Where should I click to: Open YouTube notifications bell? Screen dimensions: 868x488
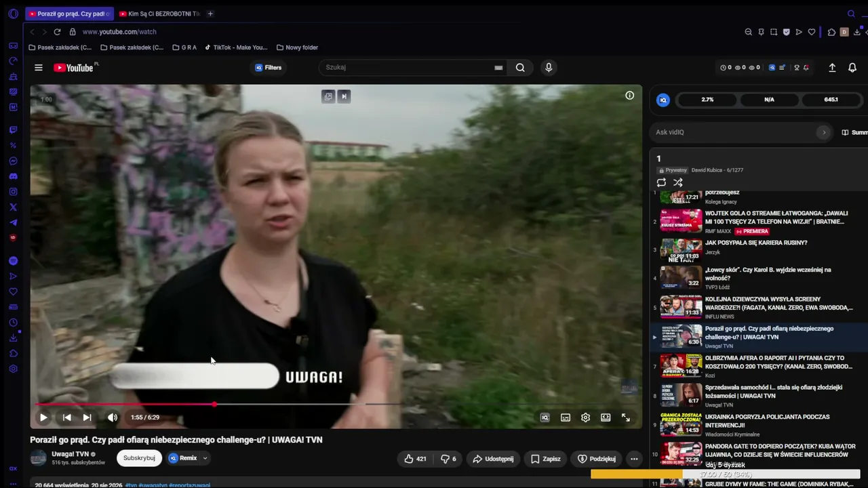852,68
